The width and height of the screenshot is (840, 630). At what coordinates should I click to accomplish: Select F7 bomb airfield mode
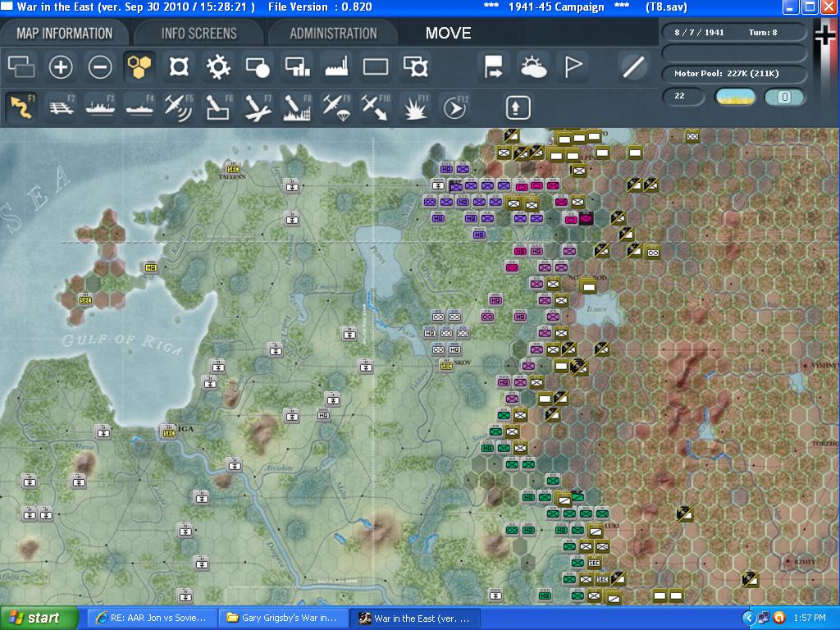tap(258, 107)
